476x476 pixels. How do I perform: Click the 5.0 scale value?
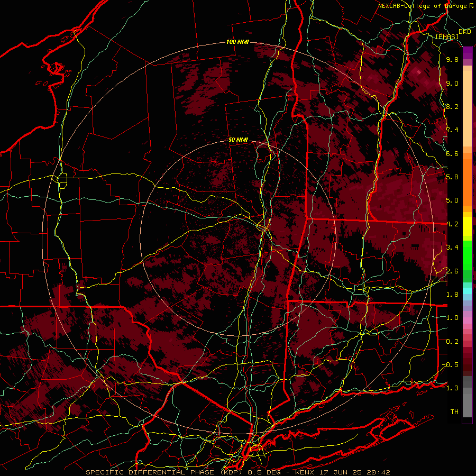pos(452,200)
